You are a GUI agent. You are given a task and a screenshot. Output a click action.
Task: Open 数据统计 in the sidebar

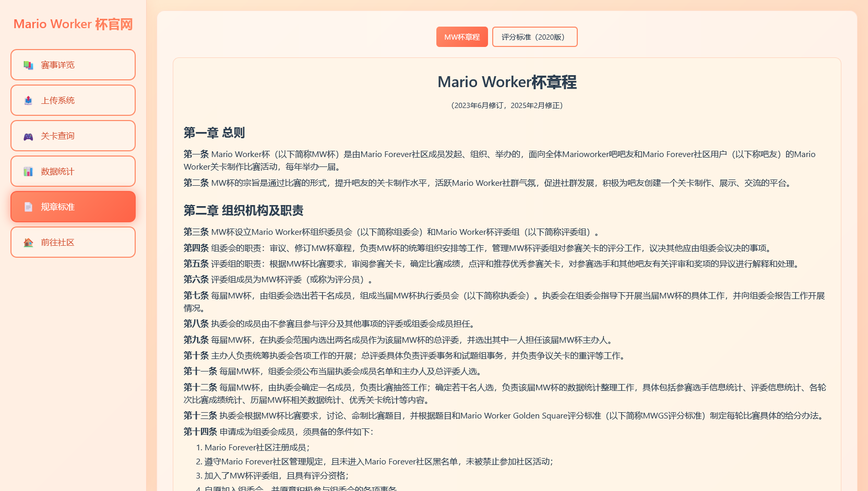[73, 171]
